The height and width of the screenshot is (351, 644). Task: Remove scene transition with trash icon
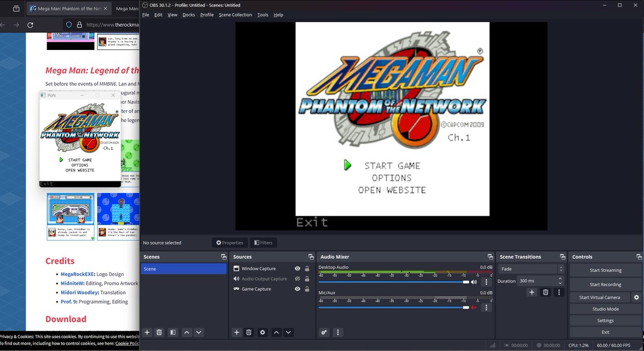point(546,292)
